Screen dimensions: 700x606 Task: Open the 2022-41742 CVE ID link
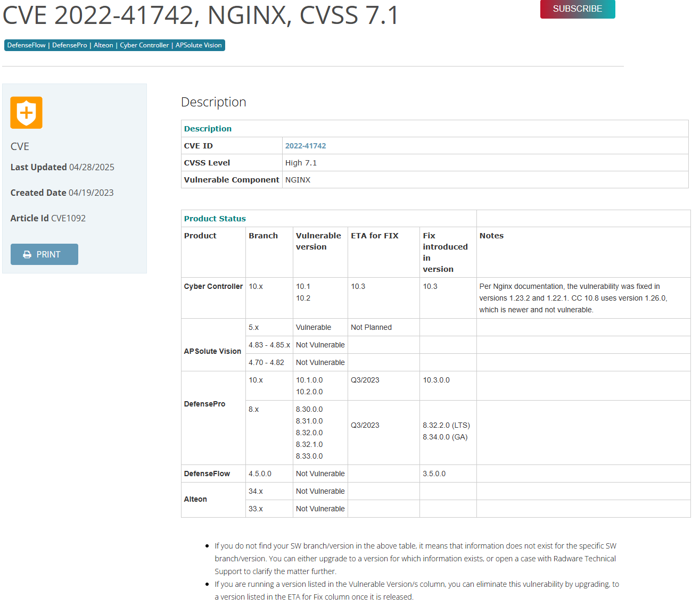point(306,146)
